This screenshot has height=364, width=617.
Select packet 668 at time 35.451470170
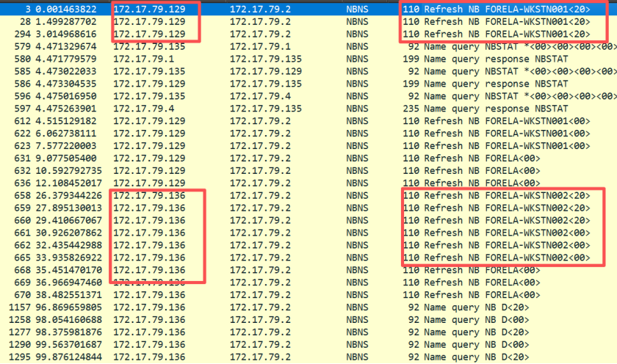(308, 271)
